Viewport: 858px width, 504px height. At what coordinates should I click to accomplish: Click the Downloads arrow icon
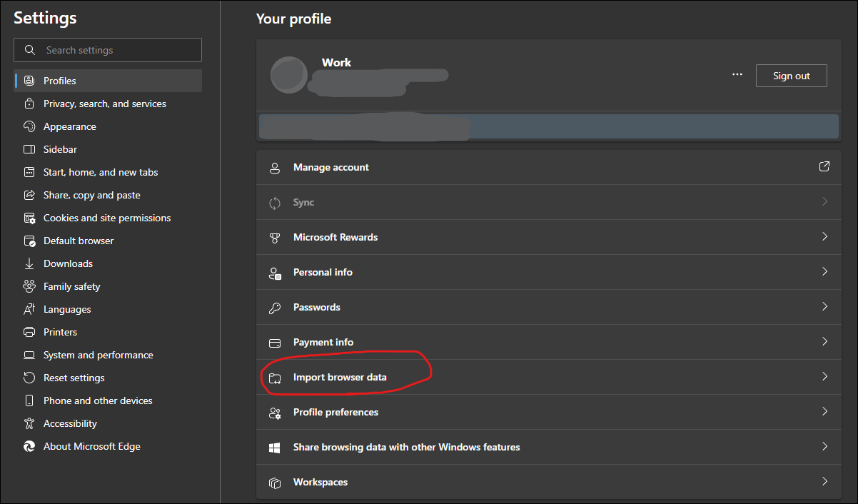click(29, 263)
